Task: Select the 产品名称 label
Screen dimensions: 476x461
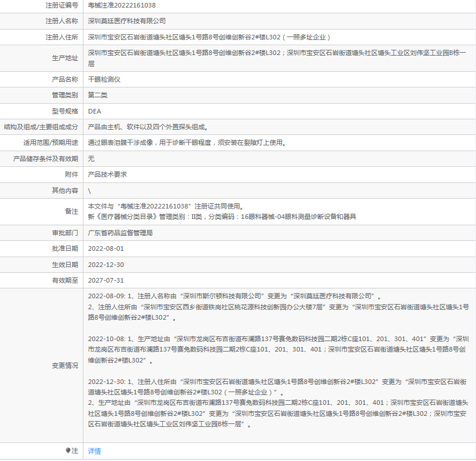Action: (65, 79)
